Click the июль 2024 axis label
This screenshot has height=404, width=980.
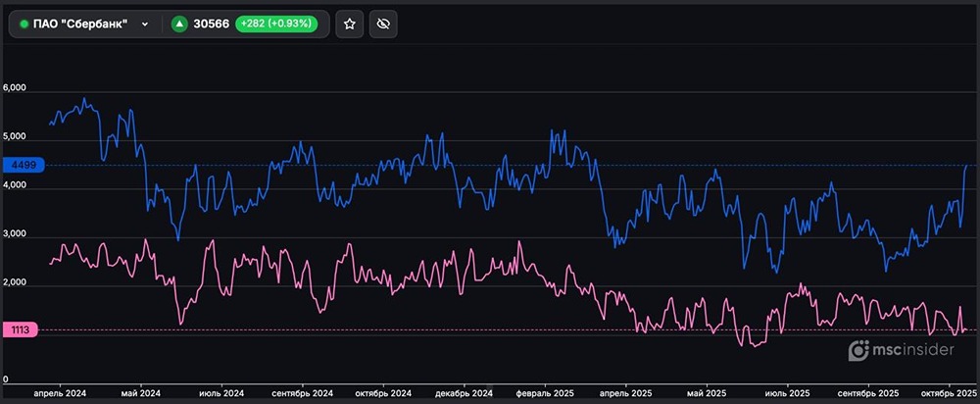coord(220,392)
